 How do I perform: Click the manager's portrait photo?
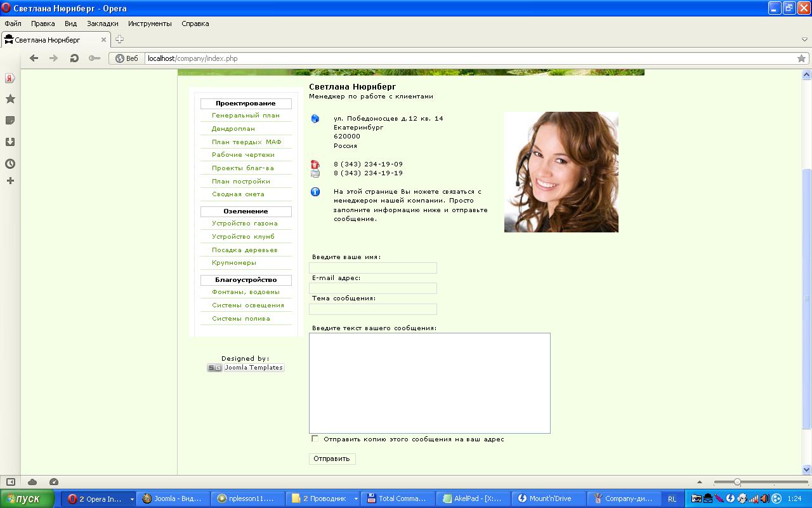click(x=561, y=172)
